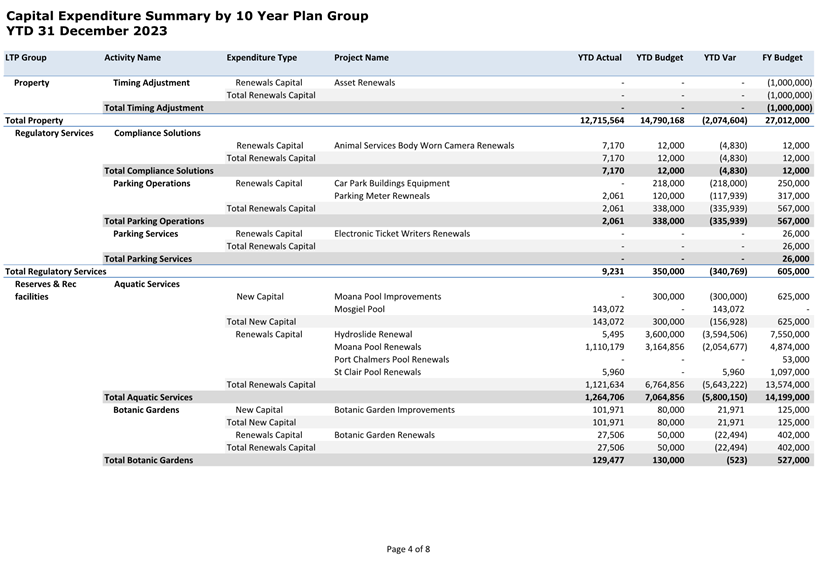Click the 'Total Timing Adjustment' row label
Viewport: 817px width, 578px height.
coord(154,108)
